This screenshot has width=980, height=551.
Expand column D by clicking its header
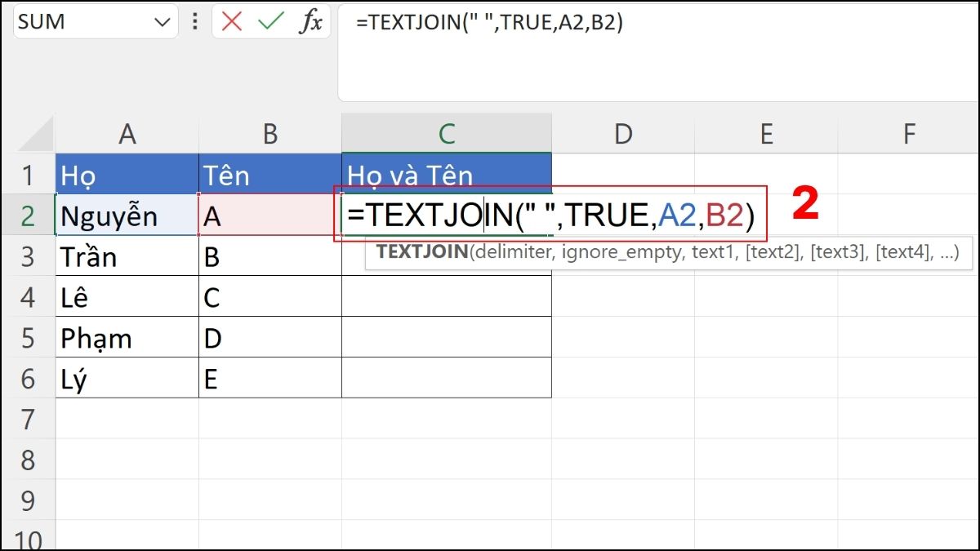pos(623,134)
